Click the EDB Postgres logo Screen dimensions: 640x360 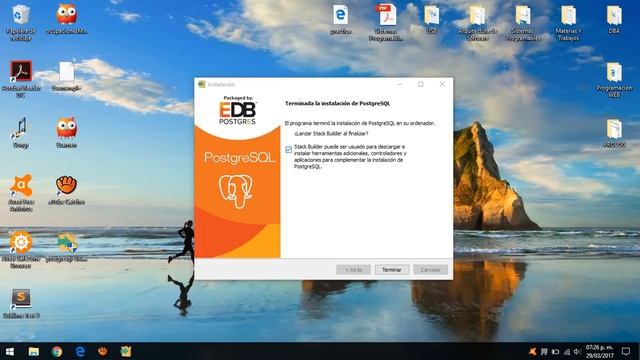coord(238,111)
